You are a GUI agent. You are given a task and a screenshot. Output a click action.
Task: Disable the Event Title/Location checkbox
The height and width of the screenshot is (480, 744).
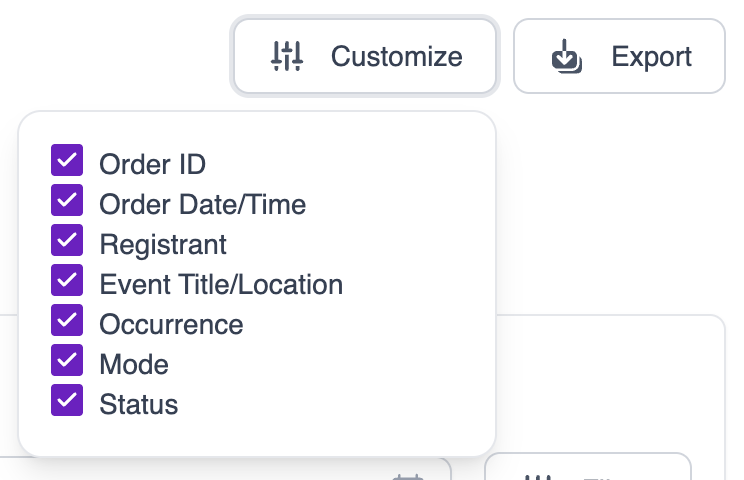coord(67,281)
